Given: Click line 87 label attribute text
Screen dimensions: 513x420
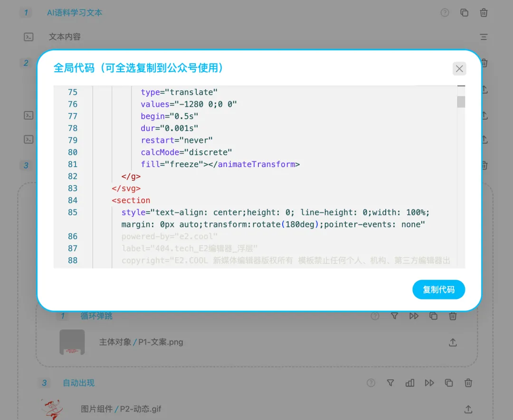Looking at the screenshot, I should [190, 248].
